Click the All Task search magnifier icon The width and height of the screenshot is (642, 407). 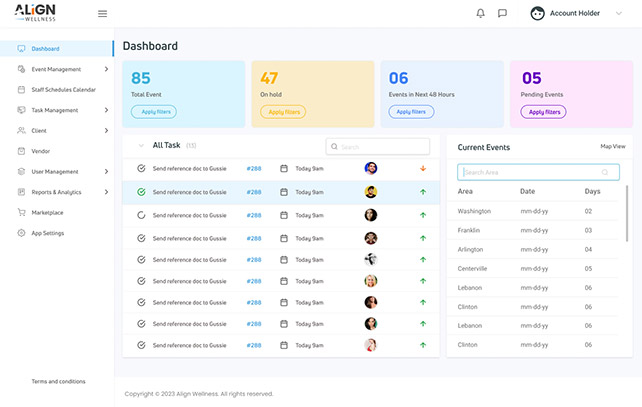[334, 147]
